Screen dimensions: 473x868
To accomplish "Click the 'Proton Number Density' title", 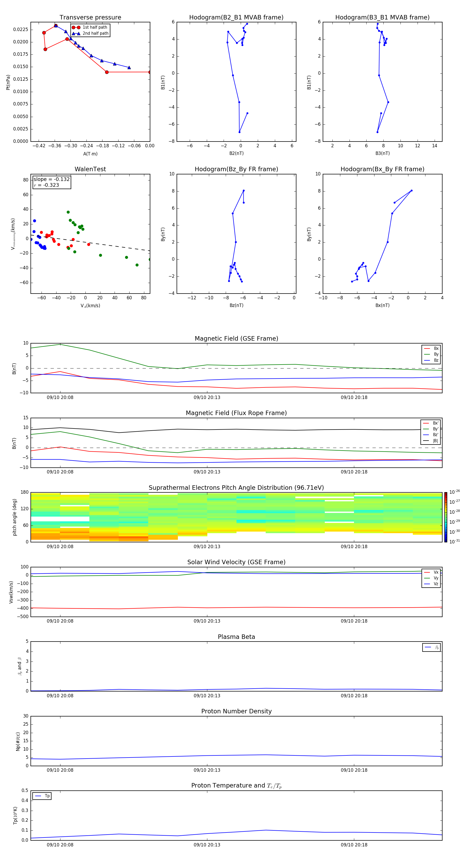I will tap(236, 711).
